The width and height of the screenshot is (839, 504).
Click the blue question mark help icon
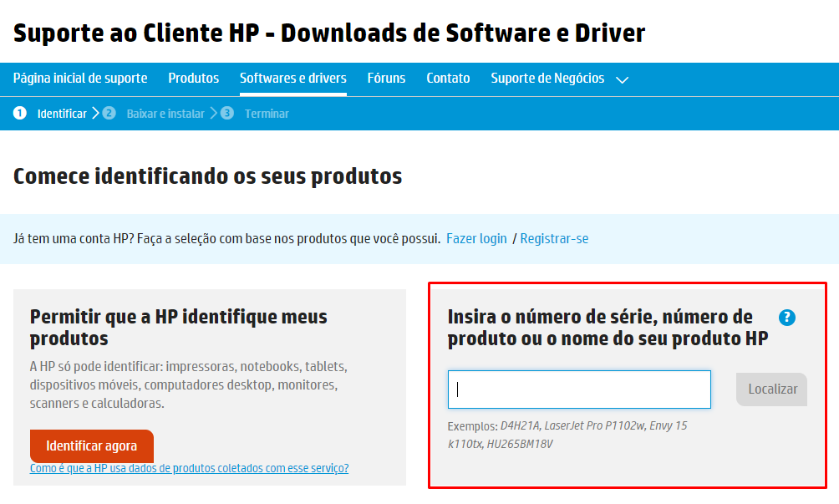pos(786,318)
